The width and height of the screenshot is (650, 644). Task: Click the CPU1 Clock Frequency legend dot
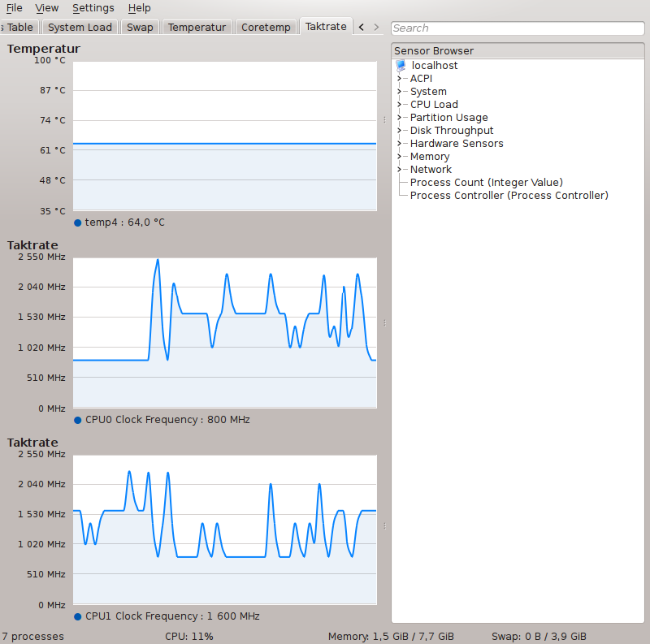click(77, 616)
